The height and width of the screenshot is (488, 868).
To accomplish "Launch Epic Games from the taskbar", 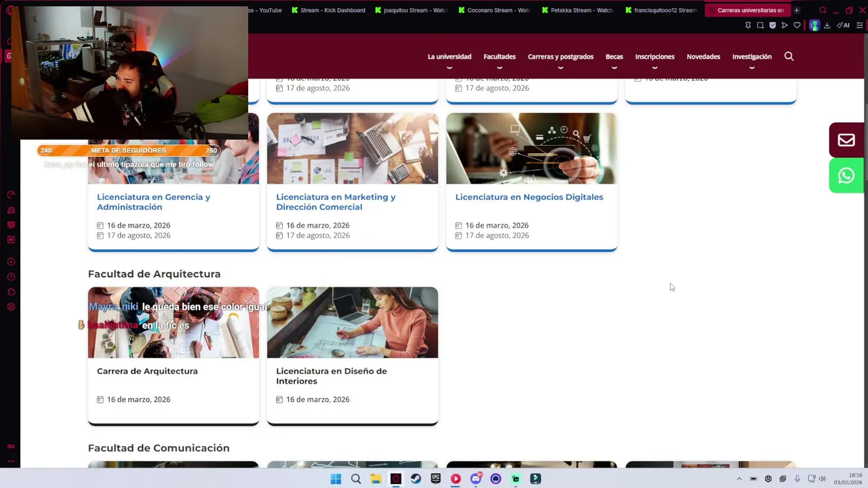I will [x=435, y=479].
